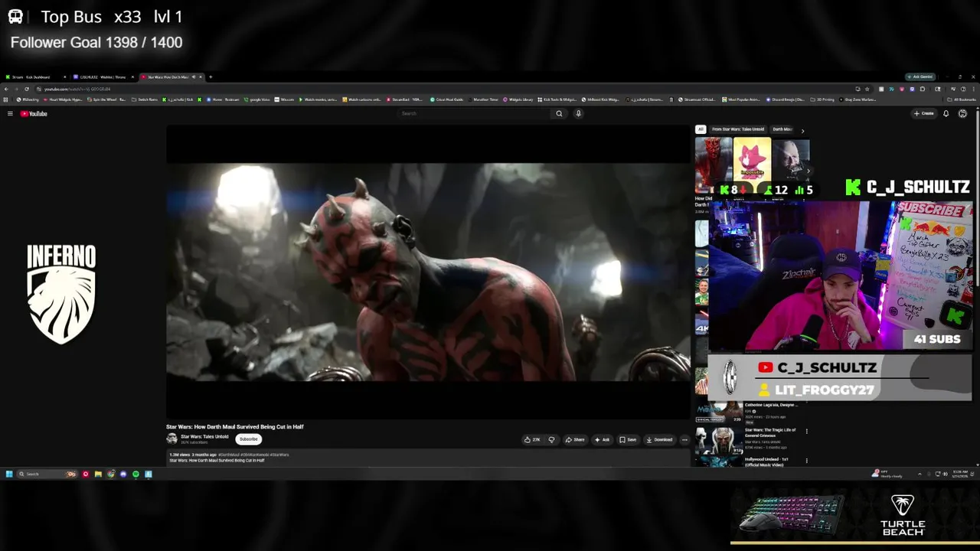Open the Chrome apps grid icon

coord(6,99)
